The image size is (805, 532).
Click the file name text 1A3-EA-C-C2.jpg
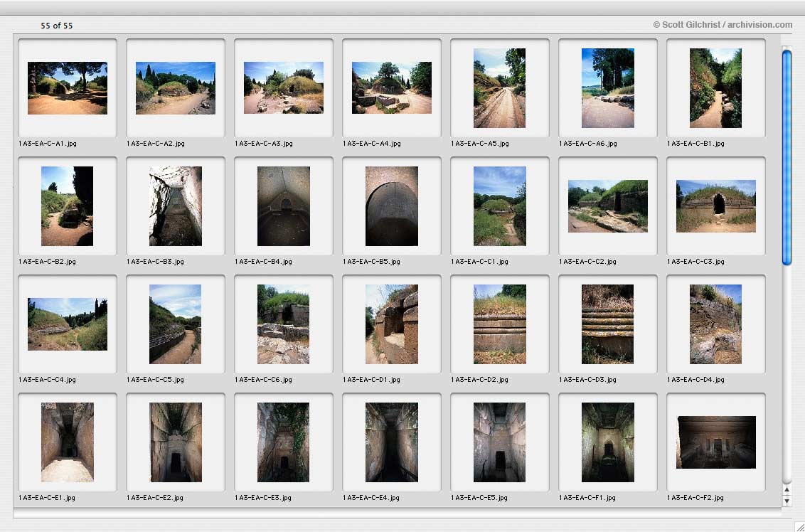click(588, 262)
